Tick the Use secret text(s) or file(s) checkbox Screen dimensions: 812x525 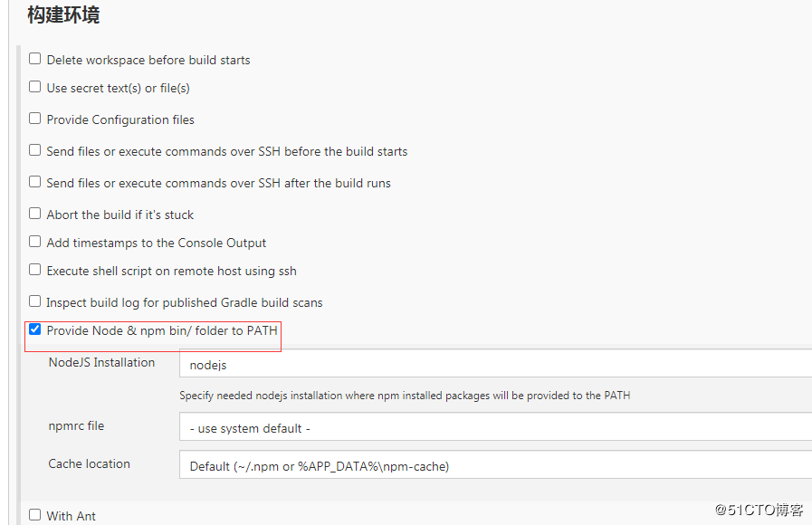pyautogui.click(x=35, y=87)
